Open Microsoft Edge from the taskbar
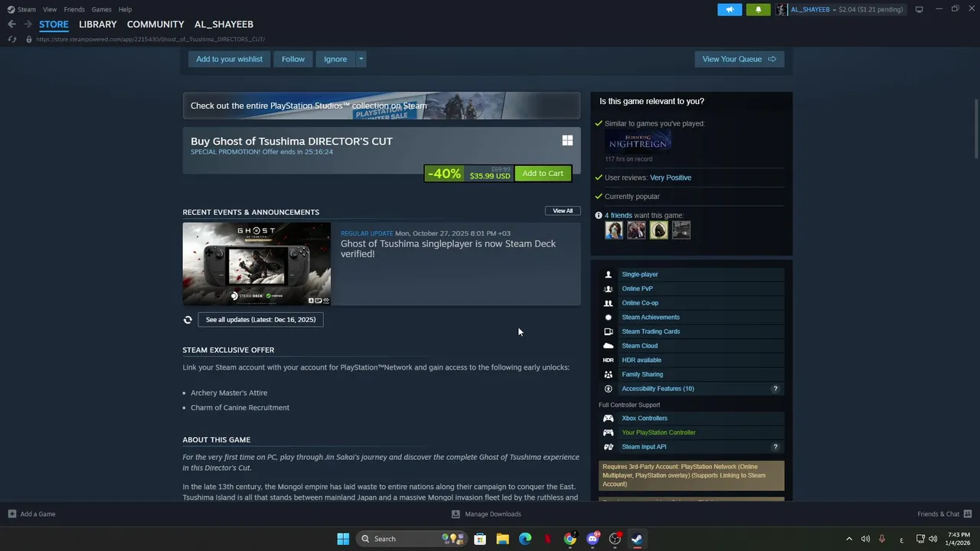The image size is (980, 551). [x=524, y=539]
